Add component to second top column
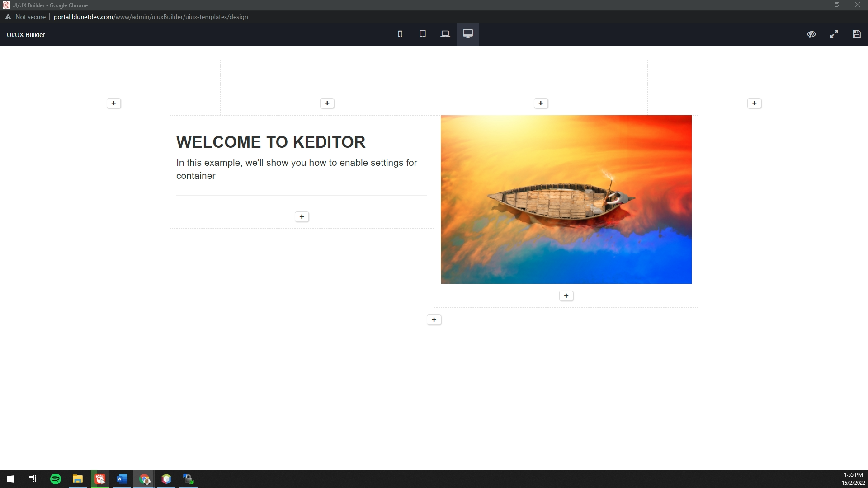This screenshot has width=868, height=488. (x=327, y=103)
